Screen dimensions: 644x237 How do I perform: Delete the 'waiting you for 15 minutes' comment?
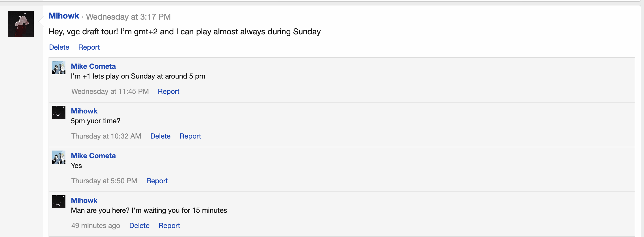(139, 226)
